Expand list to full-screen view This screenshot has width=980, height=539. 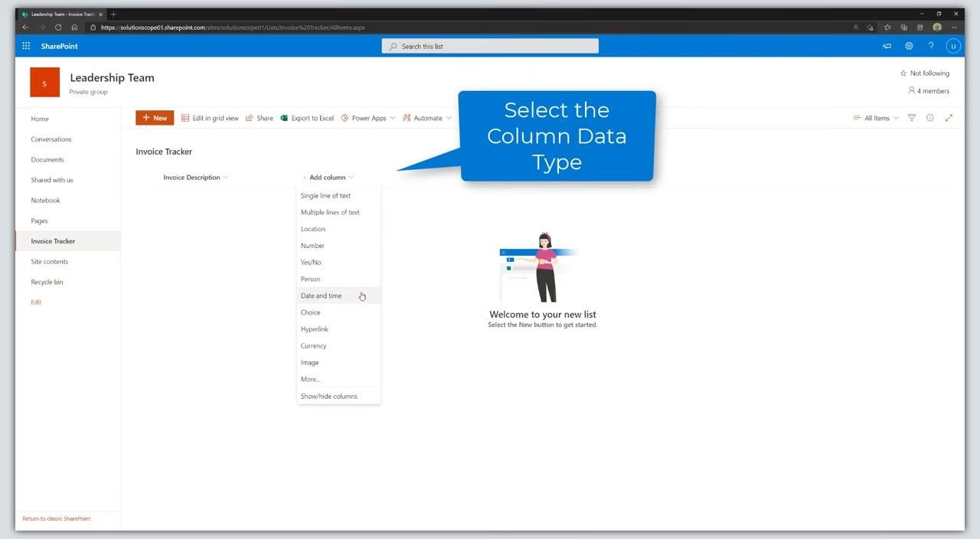pos(949,118)
